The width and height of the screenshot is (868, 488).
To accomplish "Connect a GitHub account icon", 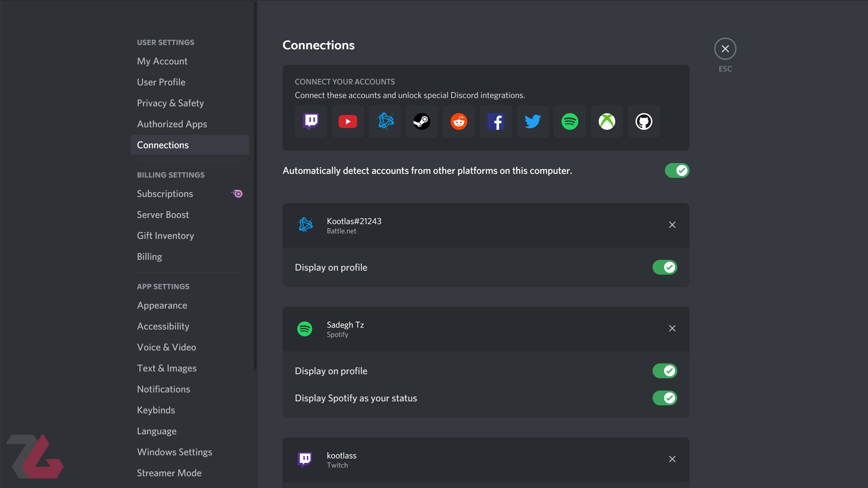I will (x=644, y=122).
